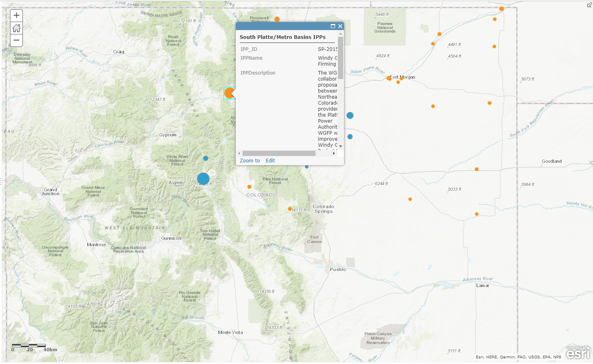Open Esri logo link
This screenshot has height=364, width=593.
pyautogui.click(x=578, y=353)
